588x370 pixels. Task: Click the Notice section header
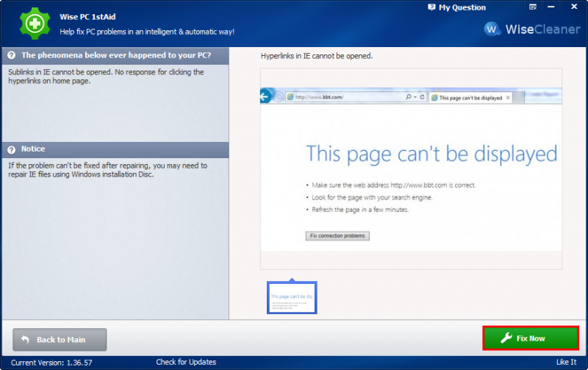tap(115, 149)
